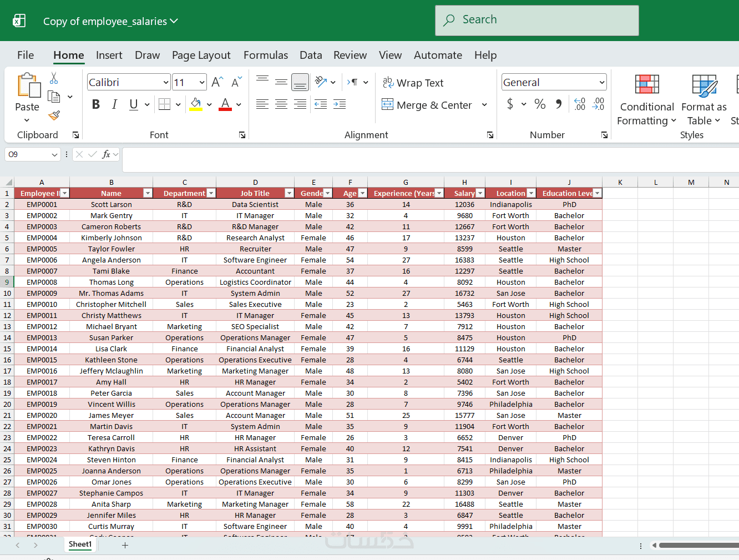This screenshot has height=560, width=739.
Task: Align text right
Action: coord(300,104)
